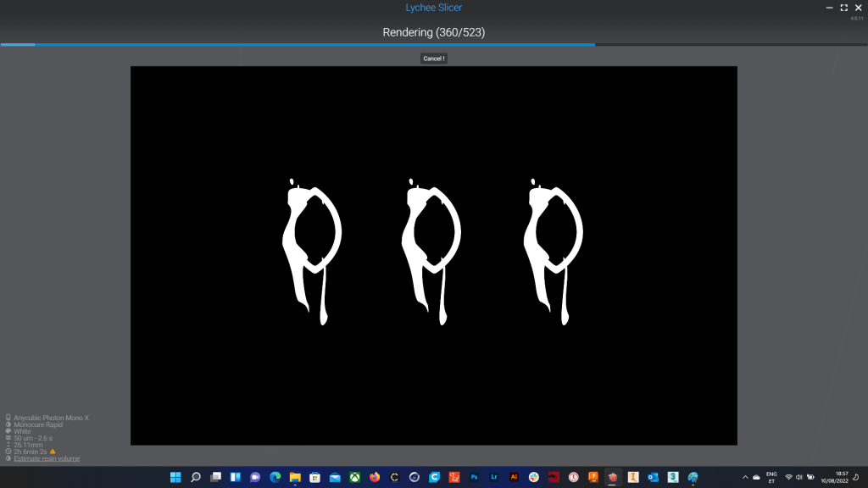
Task: Click the clock icon beside print time
Action: (x=8, y=452)
